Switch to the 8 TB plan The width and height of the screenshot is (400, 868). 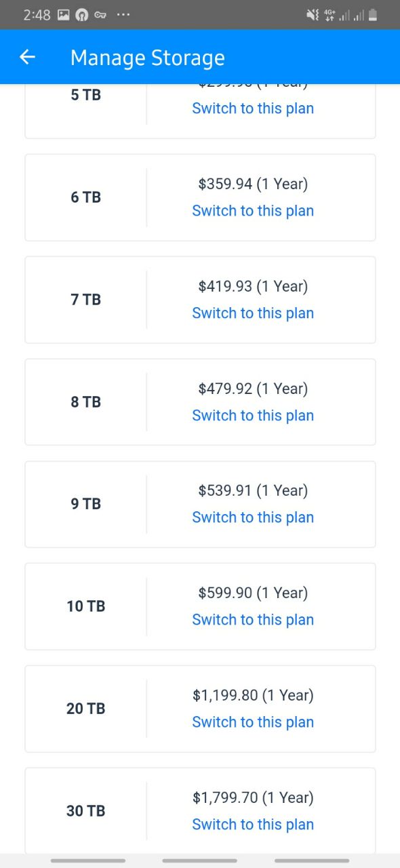pyautogui.click(x=253, y=416)
